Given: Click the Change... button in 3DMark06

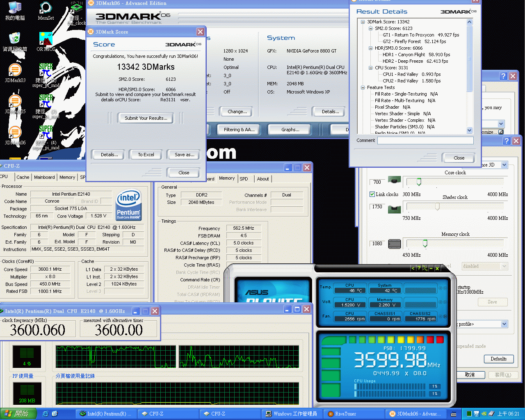Looking at the screenshot, I should point(237,112).
